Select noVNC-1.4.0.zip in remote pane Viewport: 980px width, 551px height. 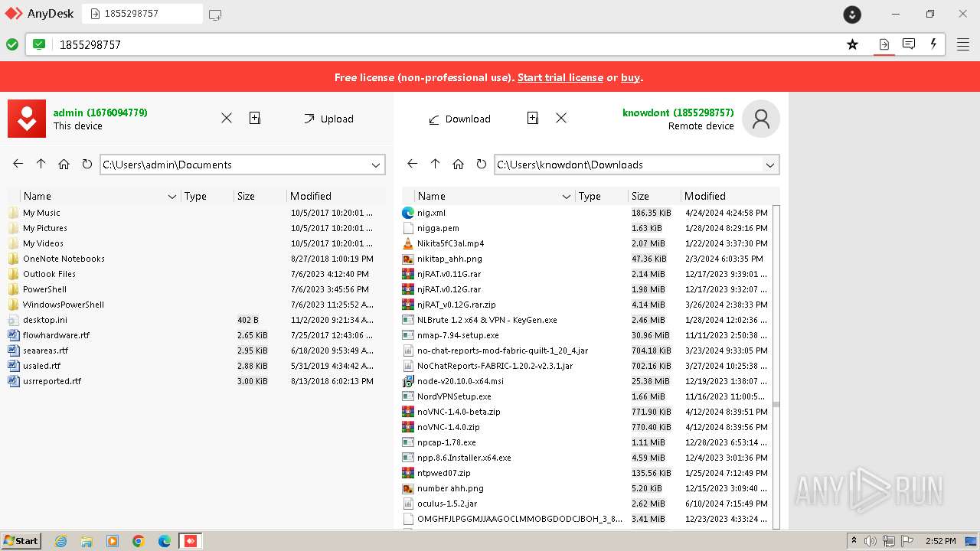point(448,427)
